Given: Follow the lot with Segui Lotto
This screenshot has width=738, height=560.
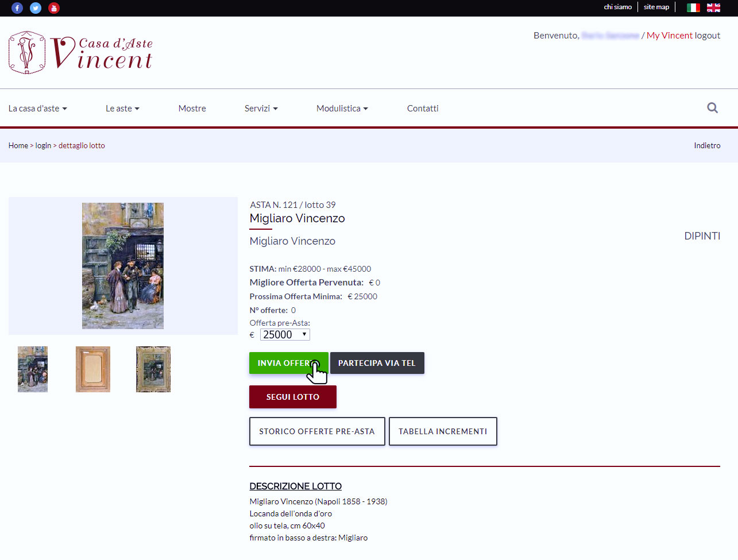Looking at the screenshot, I should [293, 397].
